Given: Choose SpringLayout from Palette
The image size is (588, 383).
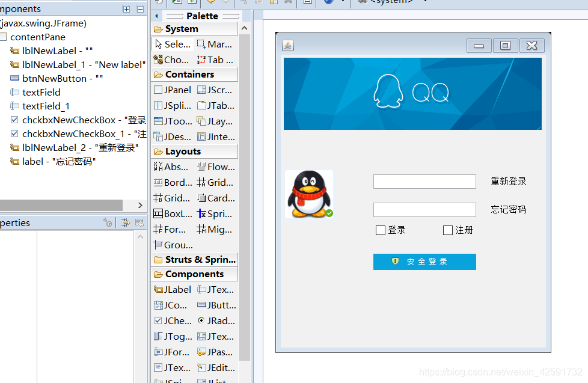Looking at the screenshot, I should (x=215, y=214).
